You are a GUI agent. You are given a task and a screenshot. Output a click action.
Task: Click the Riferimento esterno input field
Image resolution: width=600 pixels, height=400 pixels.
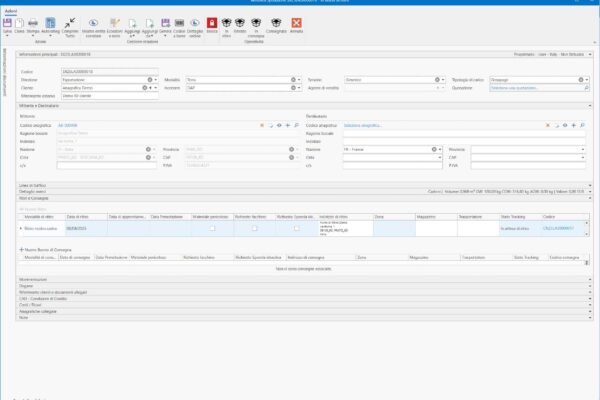pyautogui.click(x=110, y=96)
